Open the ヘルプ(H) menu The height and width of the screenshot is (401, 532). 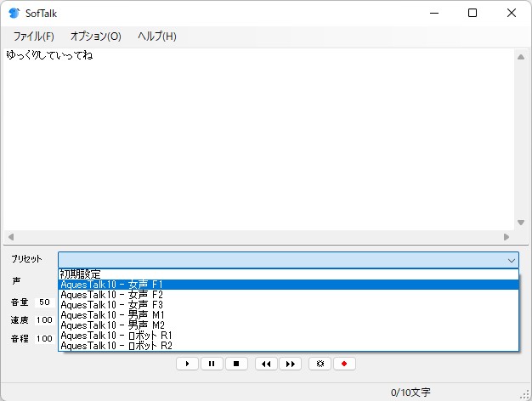(157, 37)
